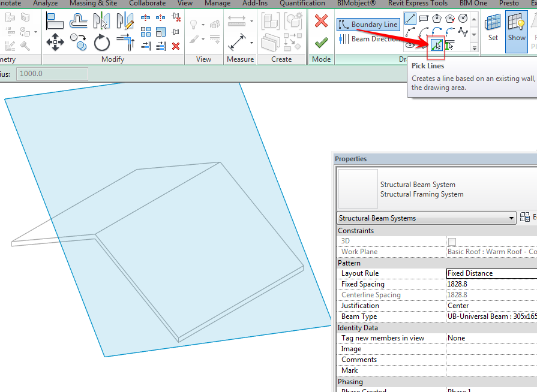
Task: Select the Copy tool
Action: (x=79, y=43)
